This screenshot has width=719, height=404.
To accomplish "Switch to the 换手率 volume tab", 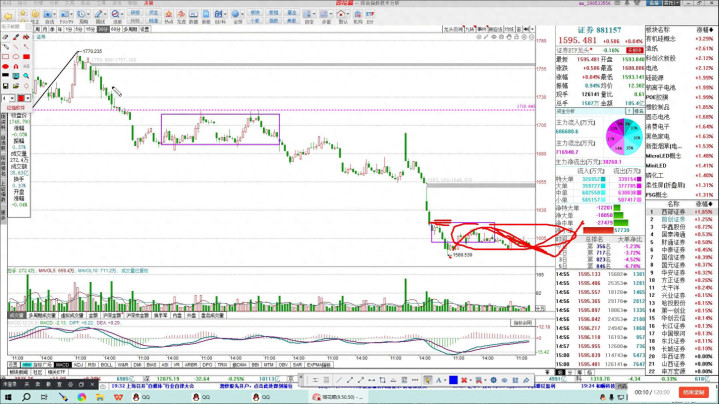I will [x=160, y=315].
